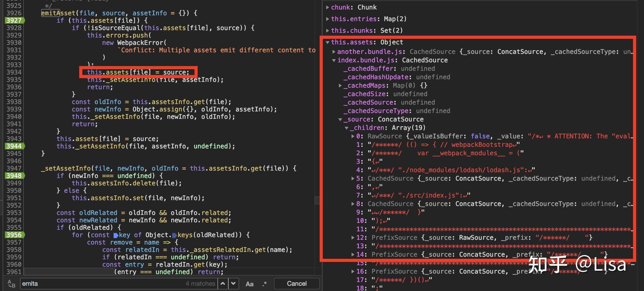The image size is (644, 291).
Task: Go to the previous search match
Action: (223, 284)
